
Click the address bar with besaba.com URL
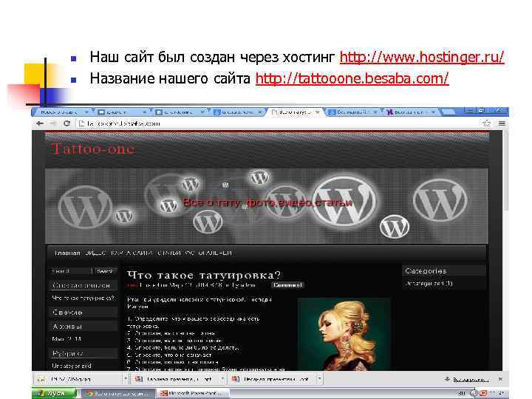tap(279, 123)
